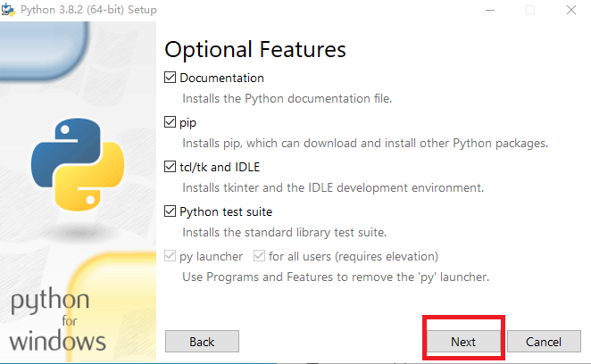The width and height of the screenshot is (591, 364).
Task: Cancel the Python installation
Action: (x=543, y=342)
